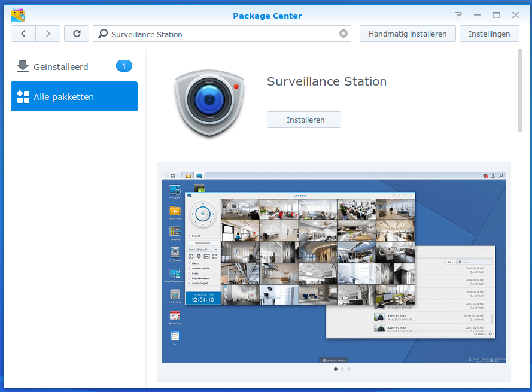532x392 pixels.
Task: Refresh the Package Center list
Action: 77,34
